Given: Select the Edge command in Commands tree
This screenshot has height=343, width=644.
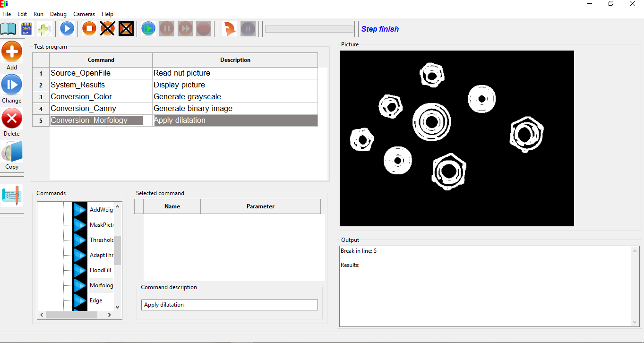Looking at the screenshot, I should [x=96, y=300].
